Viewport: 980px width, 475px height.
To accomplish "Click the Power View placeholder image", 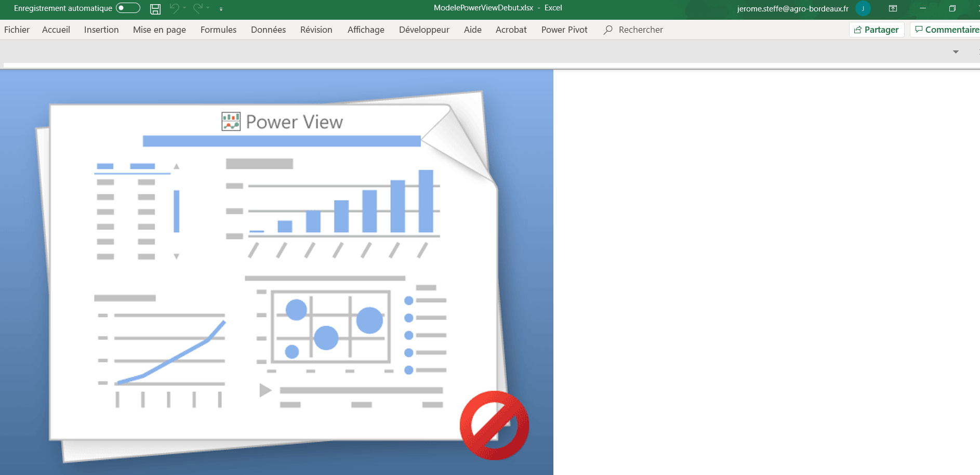I will coord(276,272).
